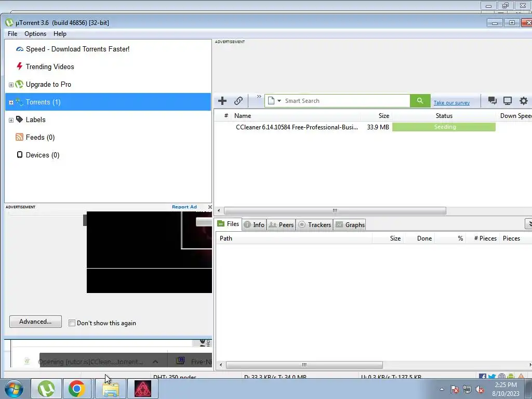Show hidden toolbar items via double chevron

[x=259, y=97]
